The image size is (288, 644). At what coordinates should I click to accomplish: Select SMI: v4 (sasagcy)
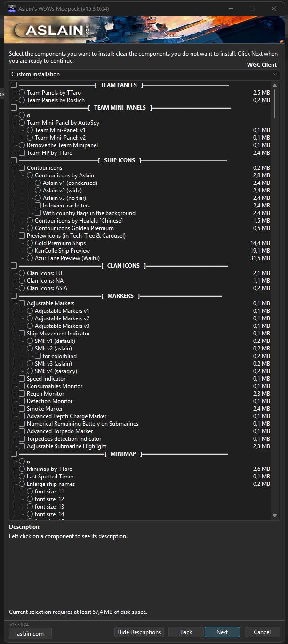click(x=30, y=371)
